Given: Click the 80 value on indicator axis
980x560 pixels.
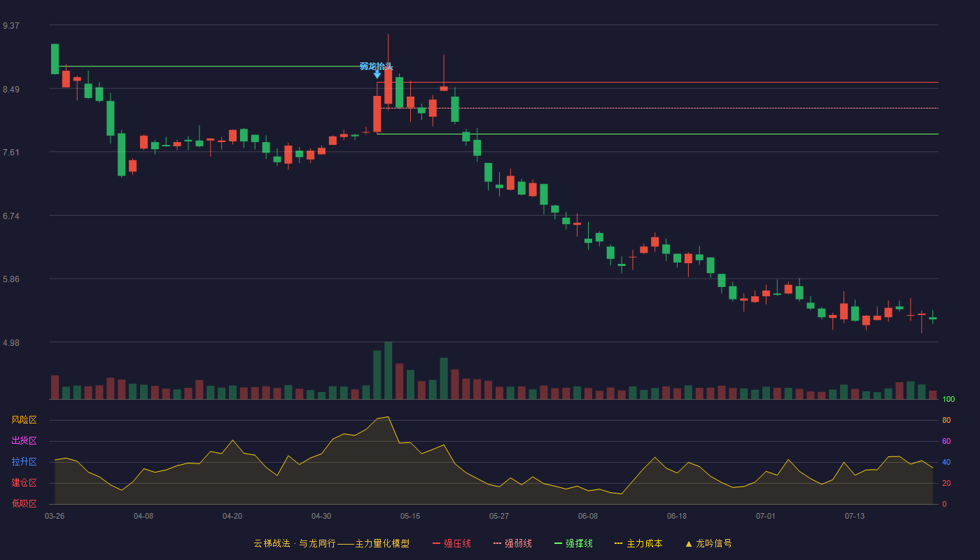Looking at the screenshot, I should coord(946,420).
